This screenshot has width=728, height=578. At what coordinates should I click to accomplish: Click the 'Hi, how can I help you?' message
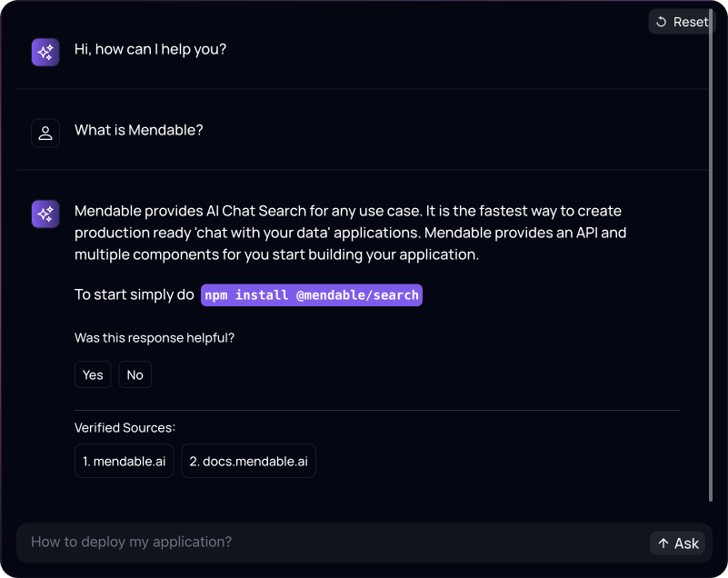pos(150,49)
